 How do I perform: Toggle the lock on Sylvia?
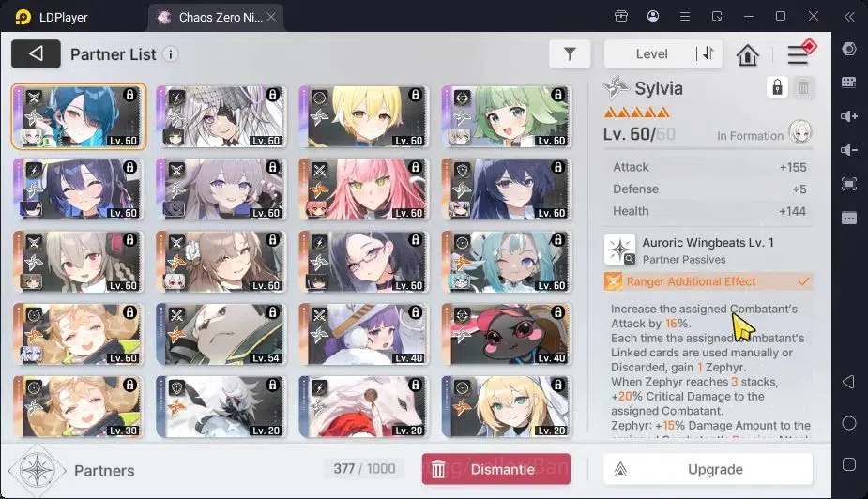[777, 87]
